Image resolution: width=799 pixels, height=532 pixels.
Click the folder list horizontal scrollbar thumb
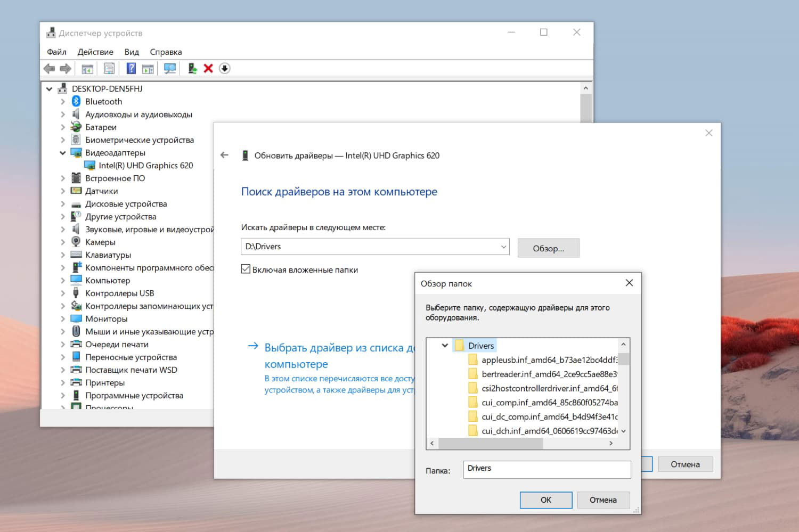(490, 443)
